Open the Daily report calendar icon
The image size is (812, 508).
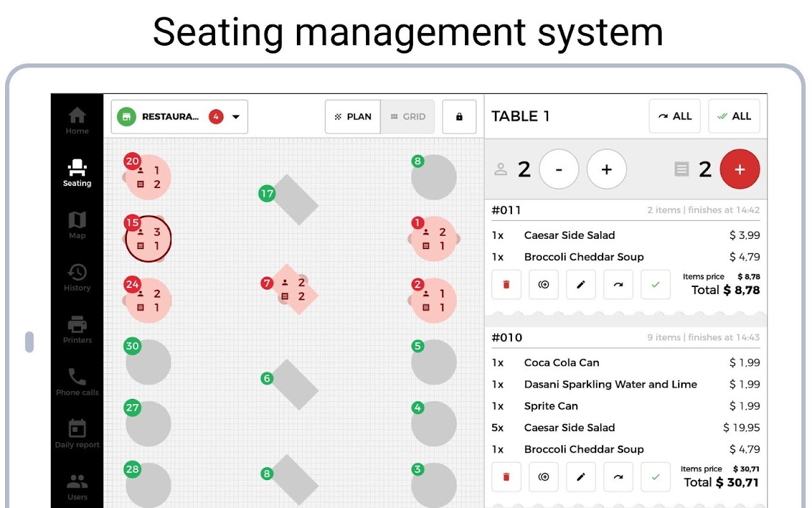click(77, 434)
